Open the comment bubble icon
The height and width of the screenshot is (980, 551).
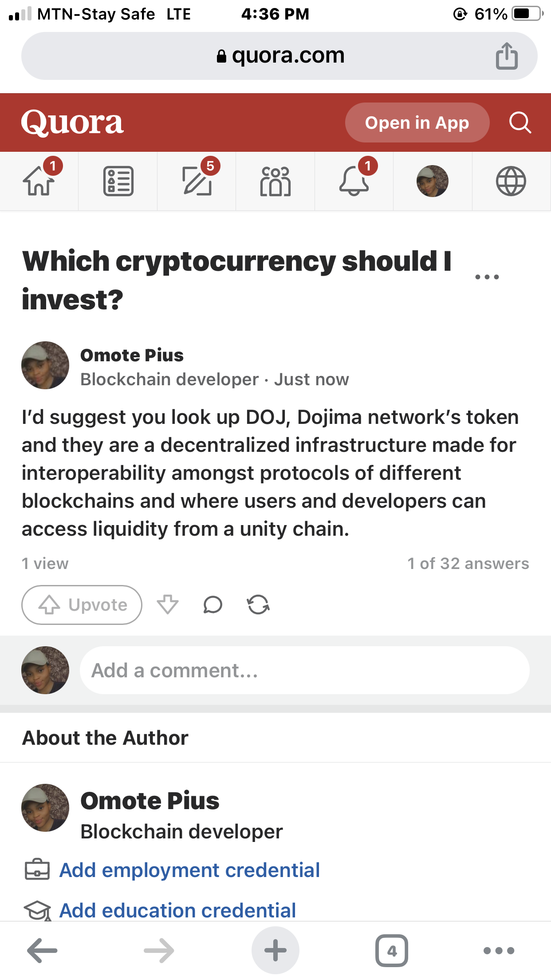[x=213, y=605]
